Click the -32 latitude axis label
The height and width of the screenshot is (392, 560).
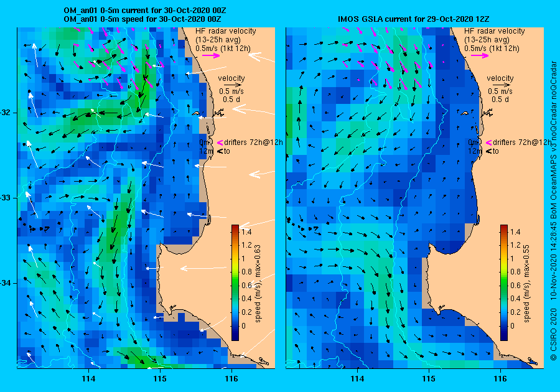6,113
